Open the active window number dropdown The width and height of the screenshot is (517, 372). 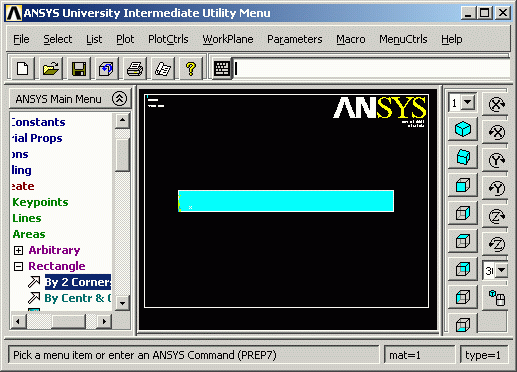tap(468, 102)
